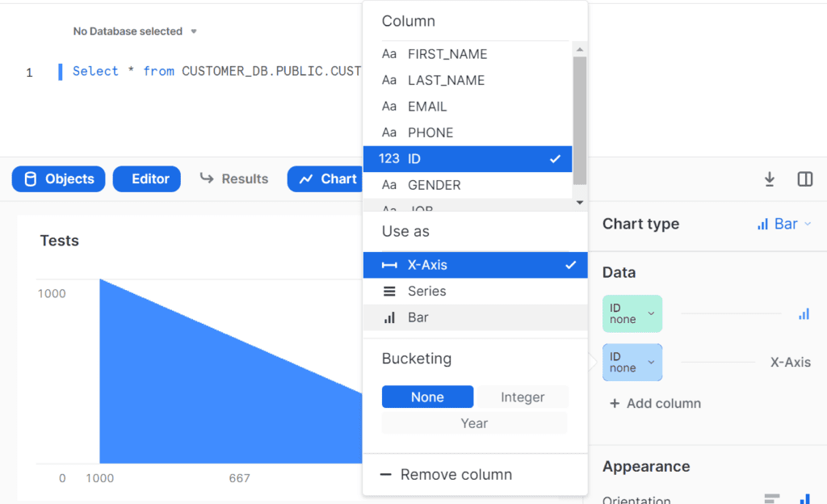
Task: Set bucketing to Integer
Action: pos(523,397)
